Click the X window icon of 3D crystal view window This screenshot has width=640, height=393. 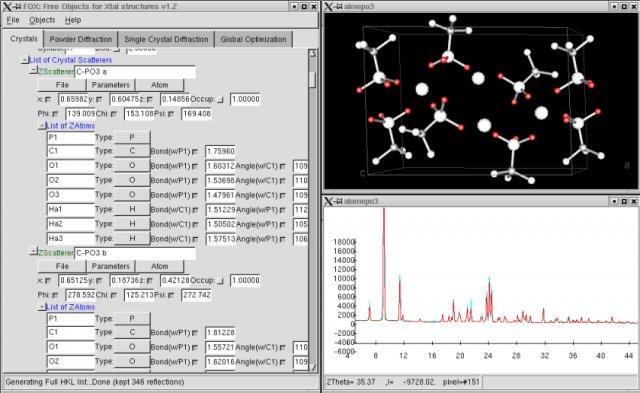coord(328,6)
